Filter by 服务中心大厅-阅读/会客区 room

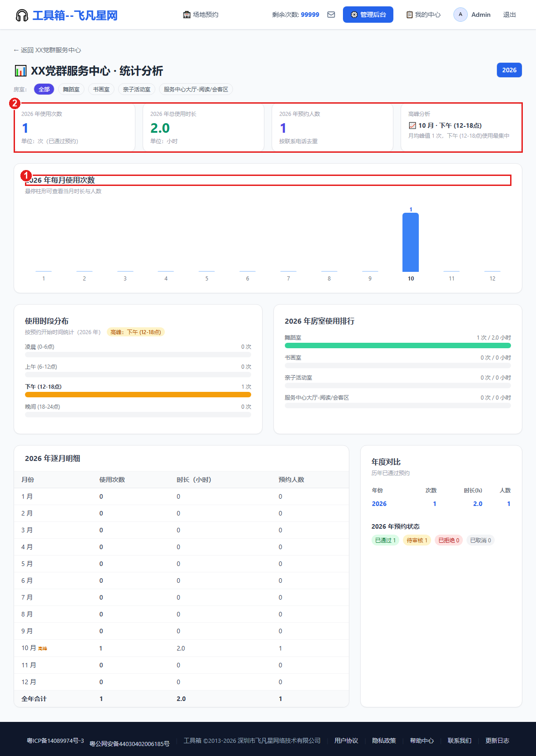point(196,90)
